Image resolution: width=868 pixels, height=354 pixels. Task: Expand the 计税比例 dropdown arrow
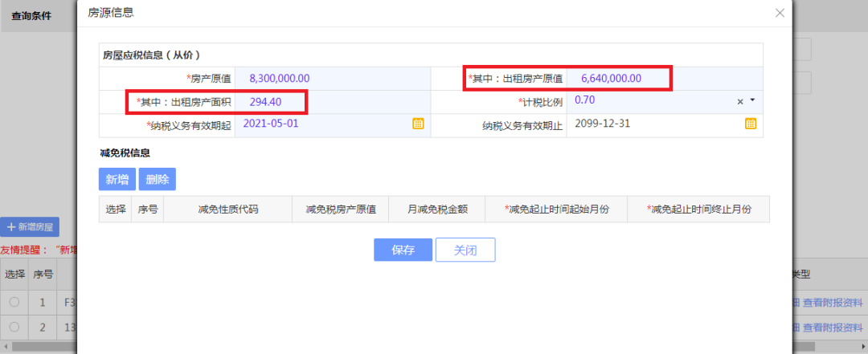pos(752,100)
